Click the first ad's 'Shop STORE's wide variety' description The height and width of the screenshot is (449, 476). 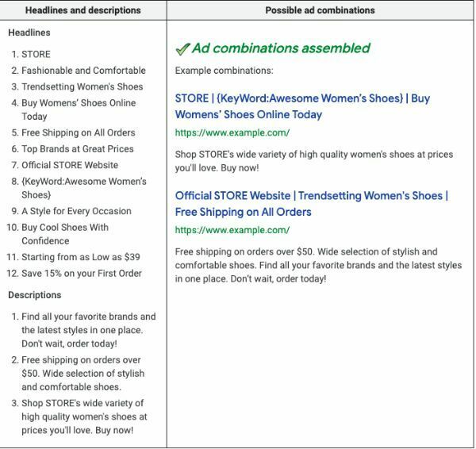(x=315, y=161)
